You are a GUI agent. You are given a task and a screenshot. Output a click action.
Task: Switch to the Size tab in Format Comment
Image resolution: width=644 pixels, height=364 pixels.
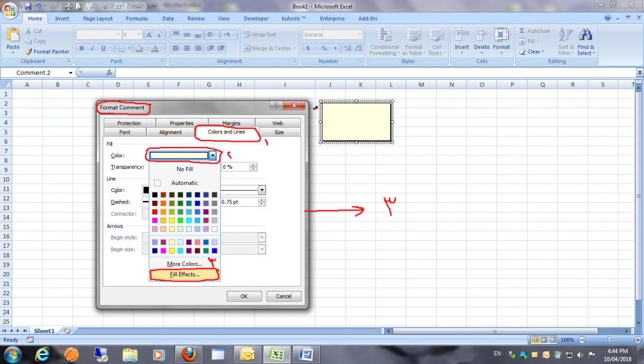pos(279,132)
